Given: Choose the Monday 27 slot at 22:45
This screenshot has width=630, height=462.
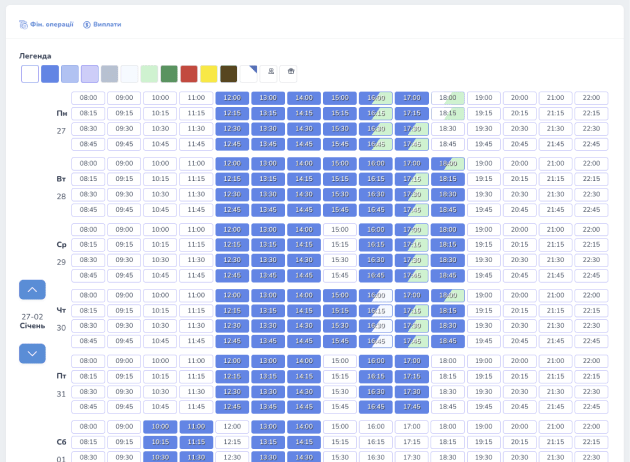Looking at the screenshot, I should coord(591,144).
